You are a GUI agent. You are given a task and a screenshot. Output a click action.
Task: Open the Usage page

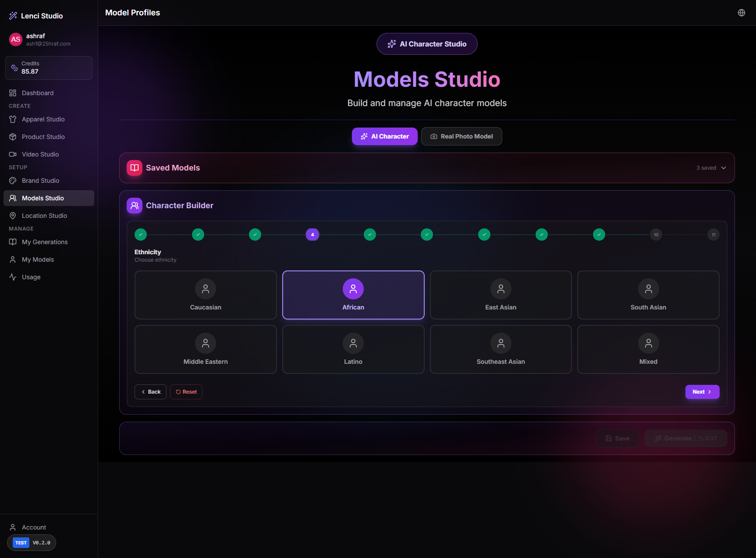tap(31, 277)
